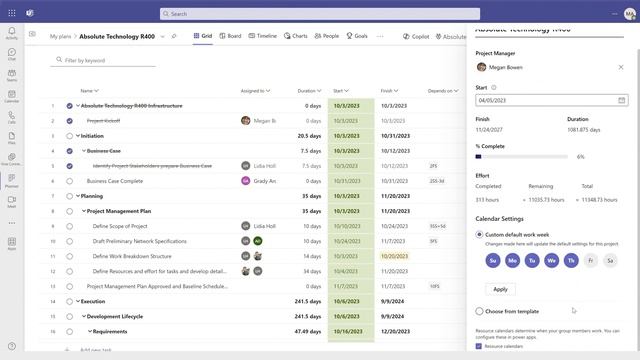
Task: Open Megan Bowen's avatar in details pane
Action: (x=481, y=67)
